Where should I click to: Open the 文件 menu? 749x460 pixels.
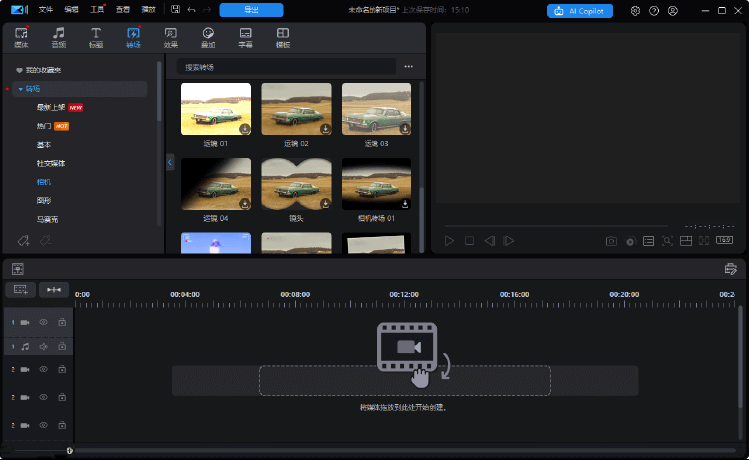pyautogui.click(x=45, y=10)
